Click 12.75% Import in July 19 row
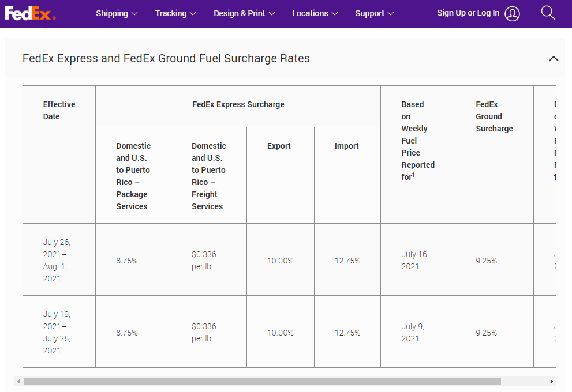This screenshot has width=572, height=392. pyautogui.click(x=347, y=333)
